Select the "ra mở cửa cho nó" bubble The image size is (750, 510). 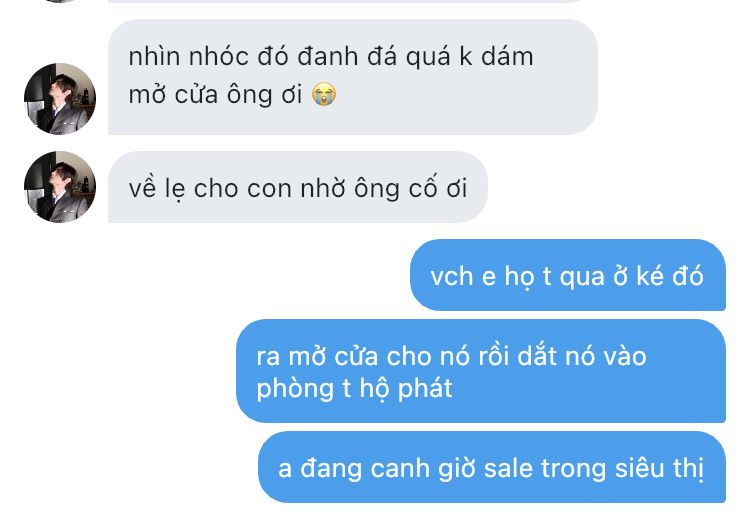[x=481, y=371]
